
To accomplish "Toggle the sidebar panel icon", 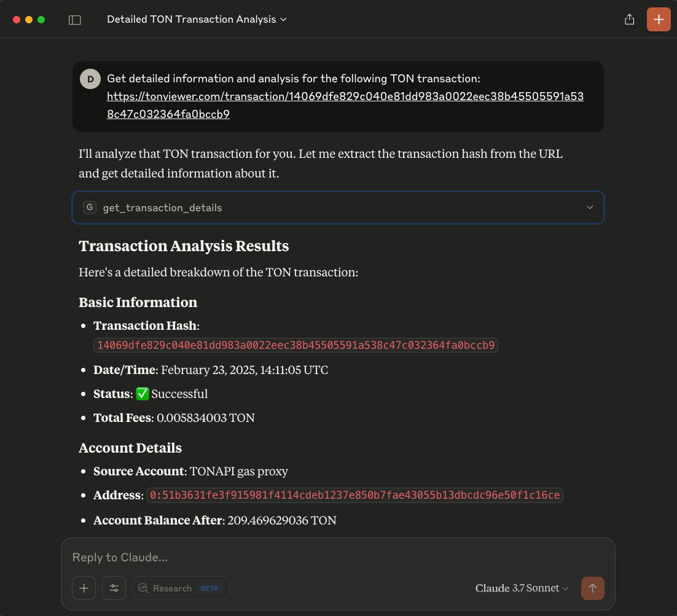I will [74, 19].
